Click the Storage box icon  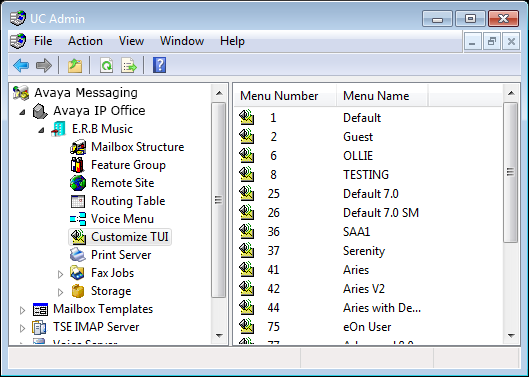[78, 291]
